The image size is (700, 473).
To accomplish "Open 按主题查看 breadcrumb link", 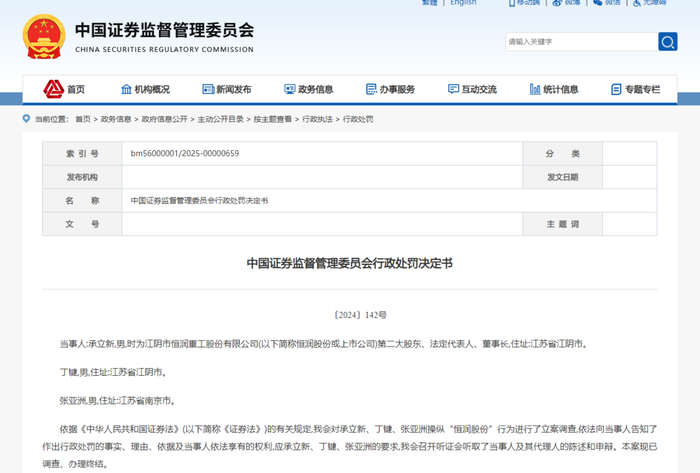I will (273, 119).
